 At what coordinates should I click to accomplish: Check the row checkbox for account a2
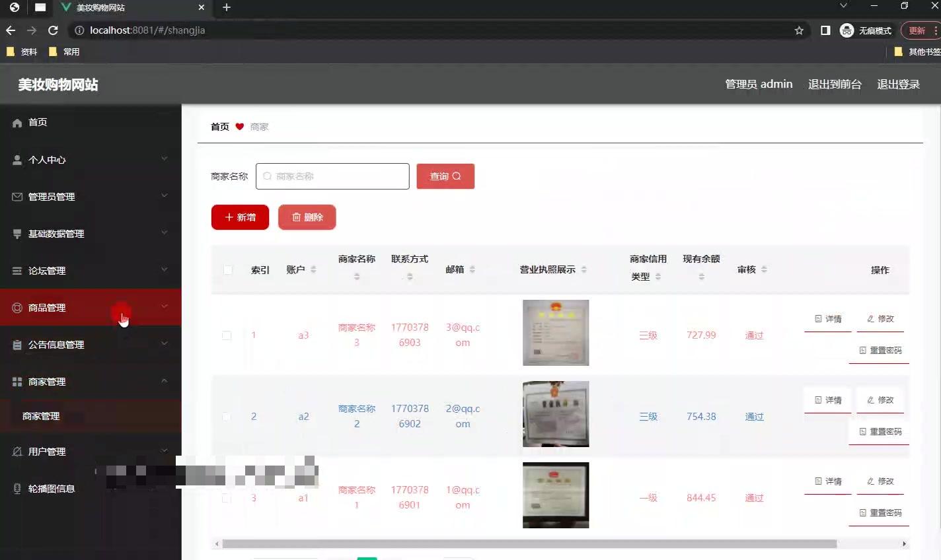point(227,417)
